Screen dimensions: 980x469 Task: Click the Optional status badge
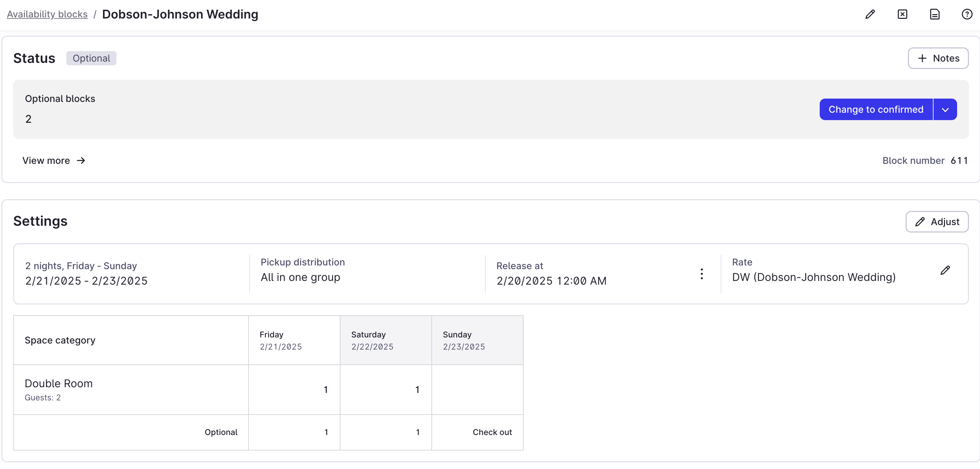(x=91, y=58)
